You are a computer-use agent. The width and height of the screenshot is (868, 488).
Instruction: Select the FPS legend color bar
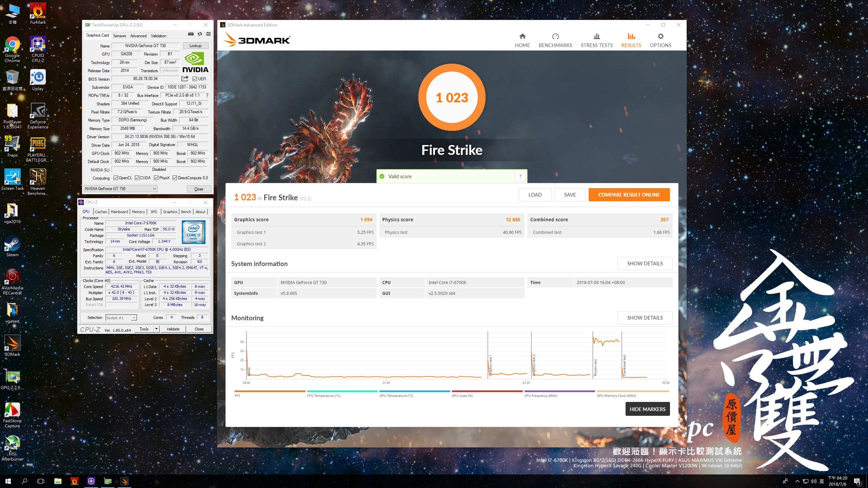pyautogui.click(x=270, y=391)
